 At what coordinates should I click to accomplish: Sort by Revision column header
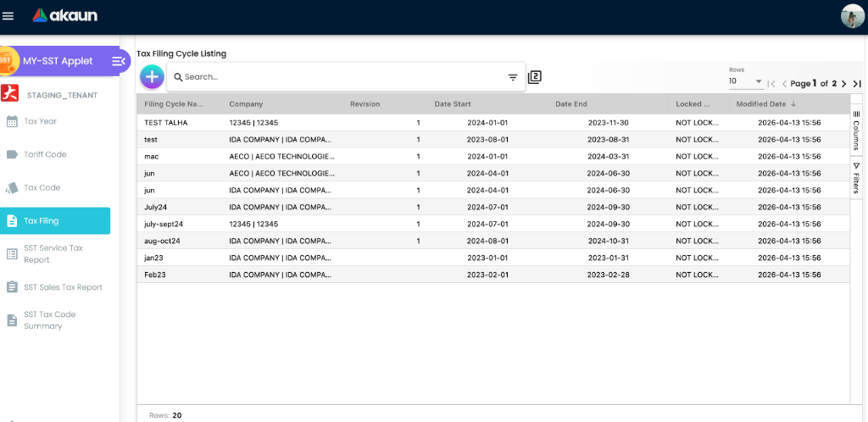tap(364, 104)
